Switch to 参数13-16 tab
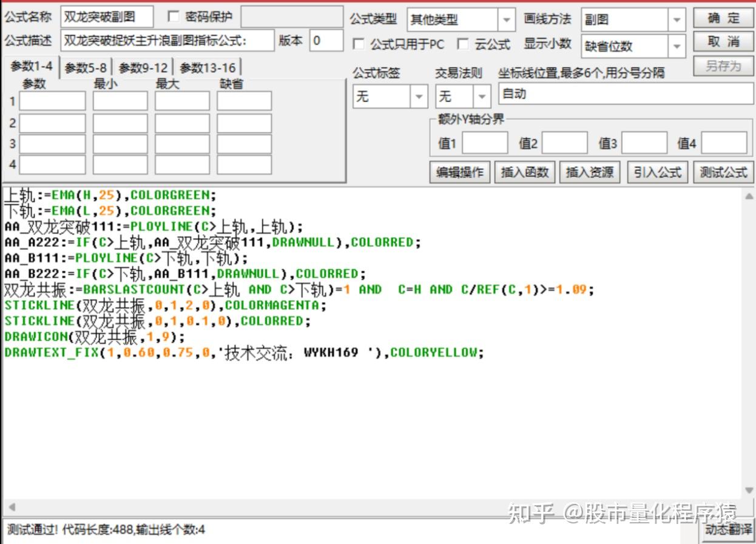 coord(208,68)
